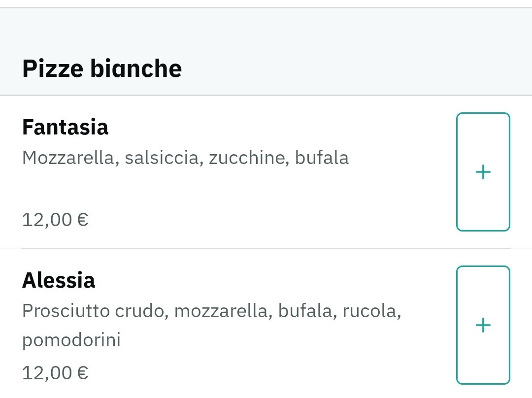Viewport: 532px width, 398px height.
Task: Tap the word pomodorini in Alessia description
Action: [71, 340]
